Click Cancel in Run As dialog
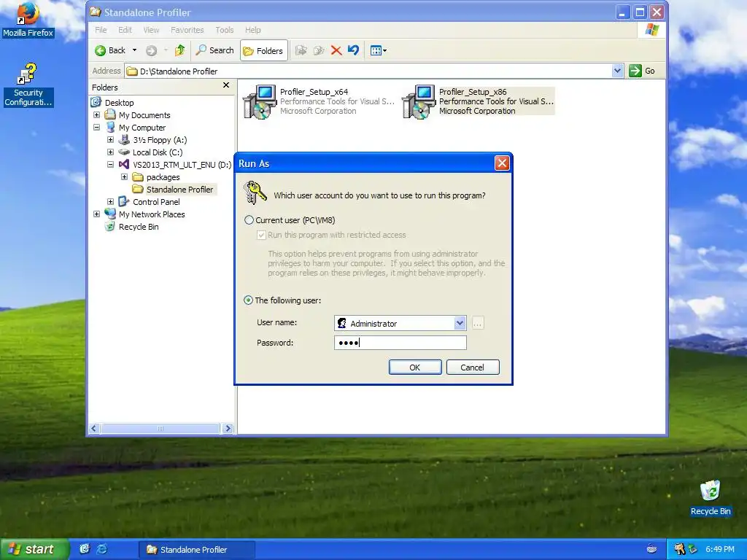The height and width of the screenshot is (560, 747). (472, 367)
